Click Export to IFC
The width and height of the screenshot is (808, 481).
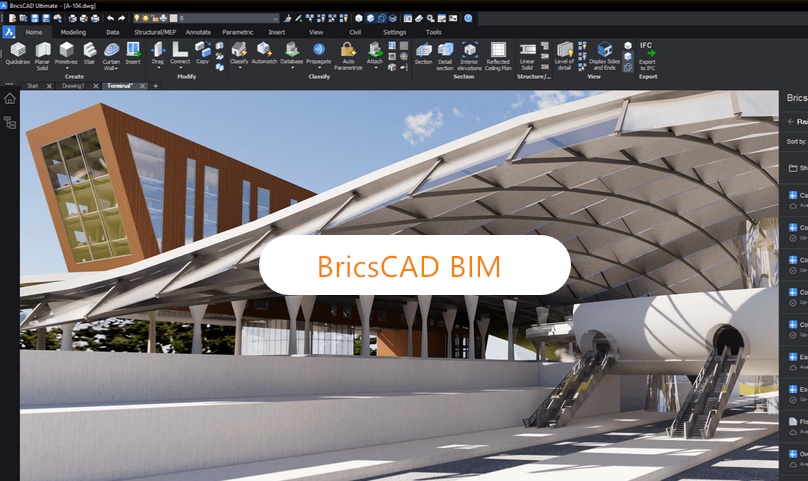[x=647, y=55]
